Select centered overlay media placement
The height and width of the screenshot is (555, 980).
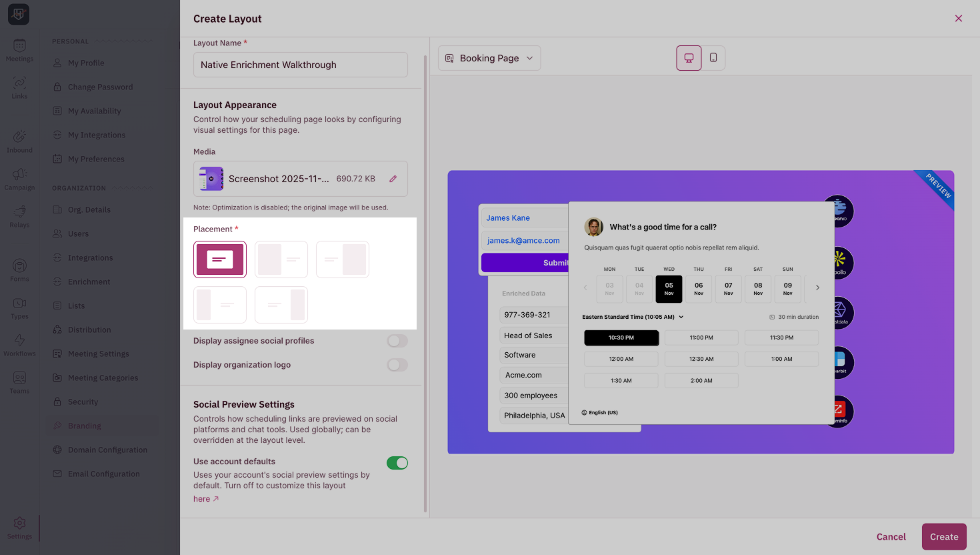point(220,259)
